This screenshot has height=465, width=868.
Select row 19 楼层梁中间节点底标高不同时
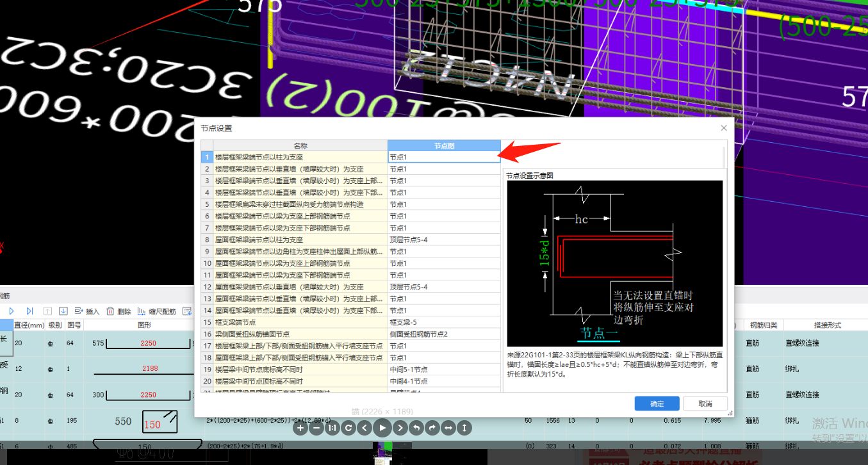tap(300, 370)
